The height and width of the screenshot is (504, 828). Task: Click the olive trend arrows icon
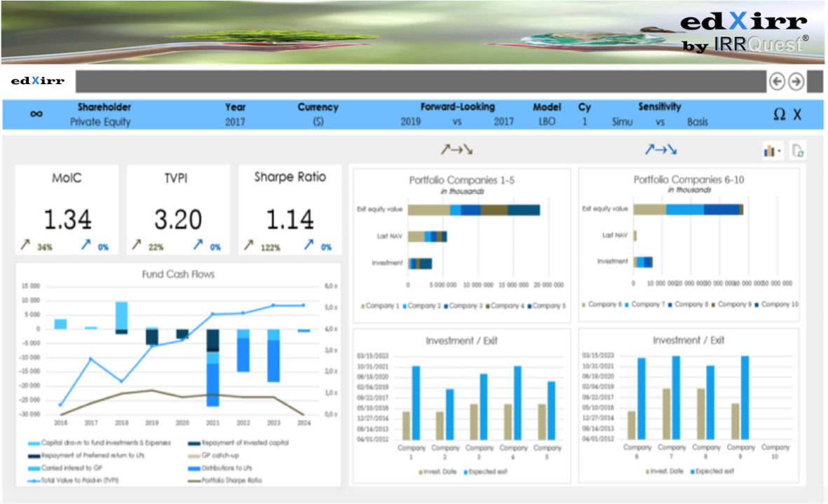(x=456, y=149)
